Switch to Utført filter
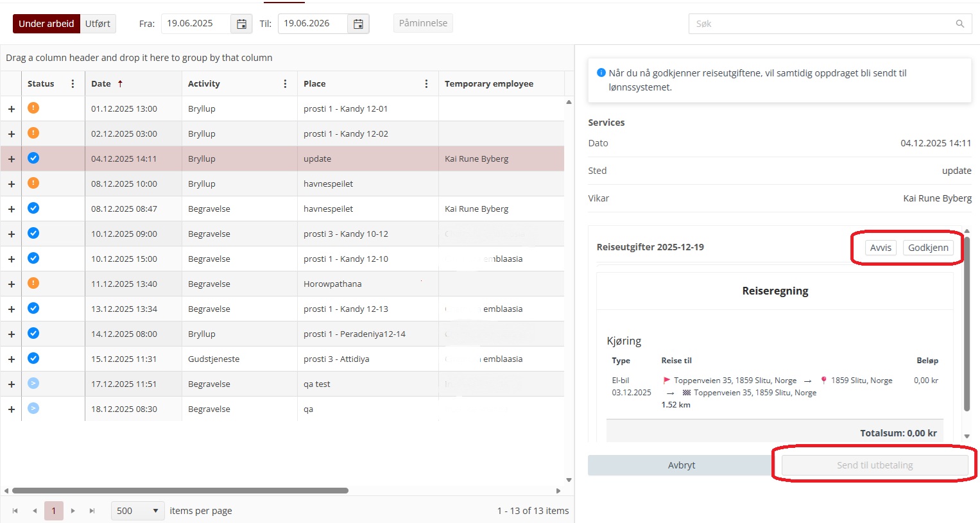 [98, 24]
